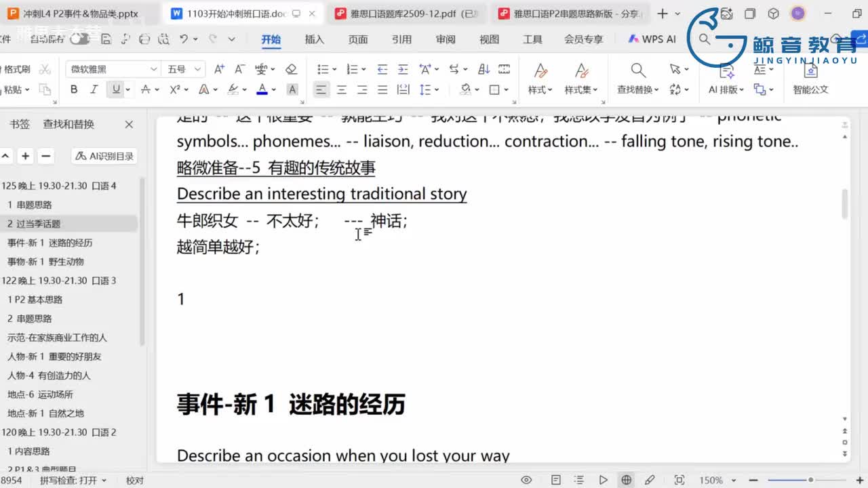868x488 pixels.
Task: Open the font name 微软雅黑 dropdown
Action: tap(153, 69)
